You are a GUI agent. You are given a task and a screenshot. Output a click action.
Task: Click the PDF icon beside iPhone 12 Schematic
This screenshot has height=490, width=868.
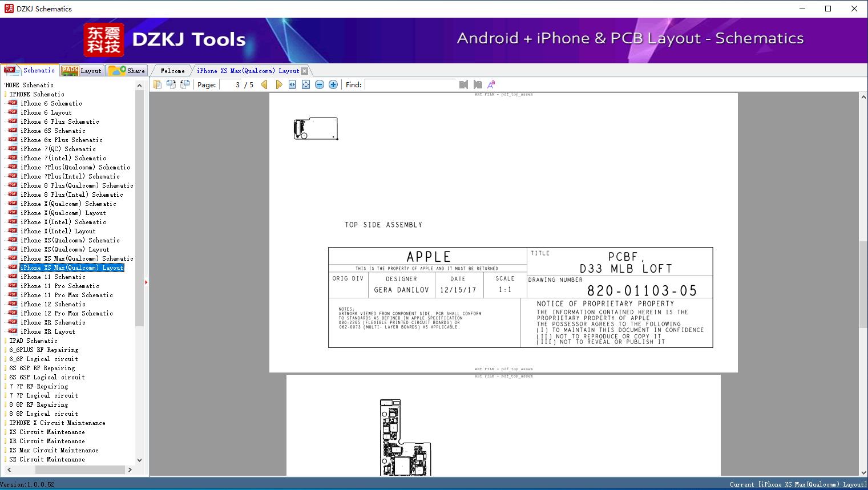click(x=13, y=304)
